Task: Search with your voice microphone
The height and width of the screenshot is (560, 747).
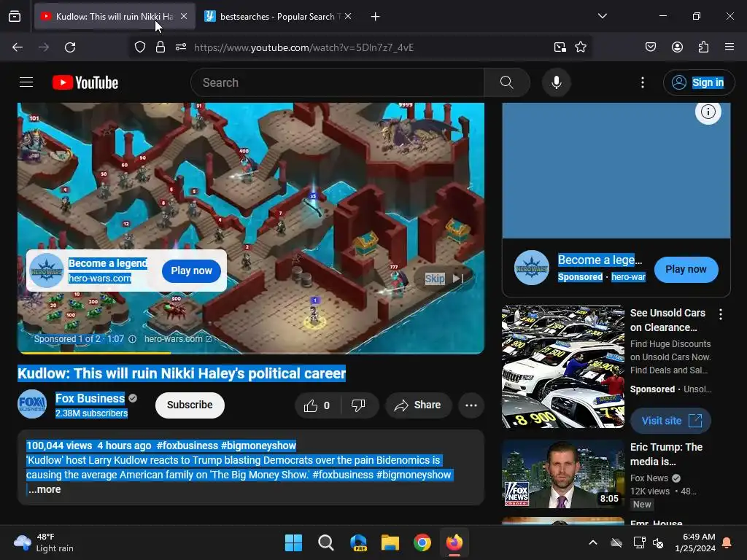Action: [x=557, y=82]
